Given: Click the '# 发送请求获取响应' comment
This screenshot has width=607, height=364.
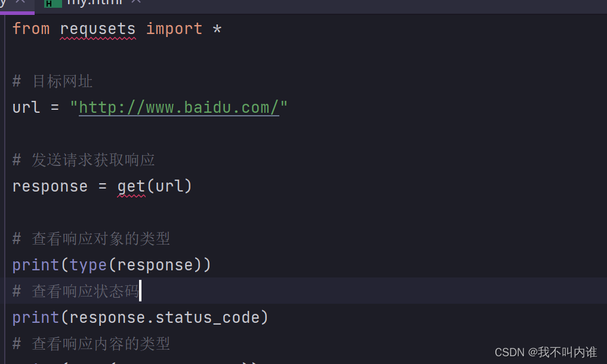Looking at the screenshot, I should click(84, 160).
